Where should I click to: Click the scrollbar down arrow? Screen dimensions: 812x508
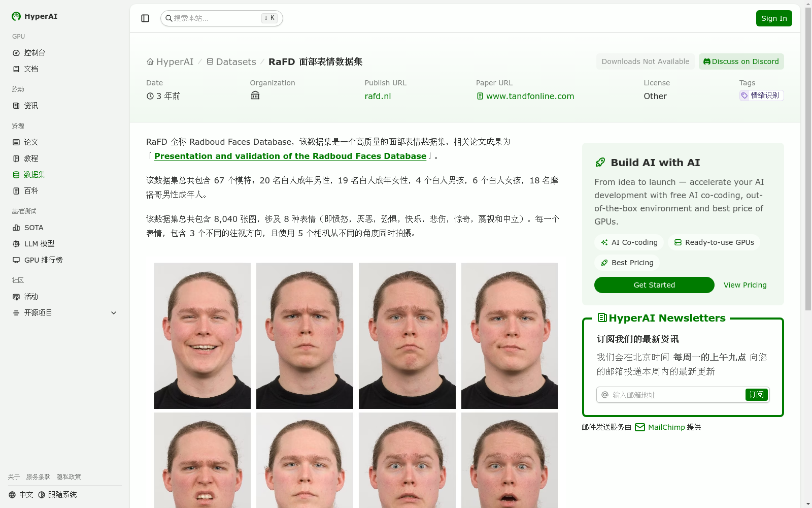[x=808, y=504]
